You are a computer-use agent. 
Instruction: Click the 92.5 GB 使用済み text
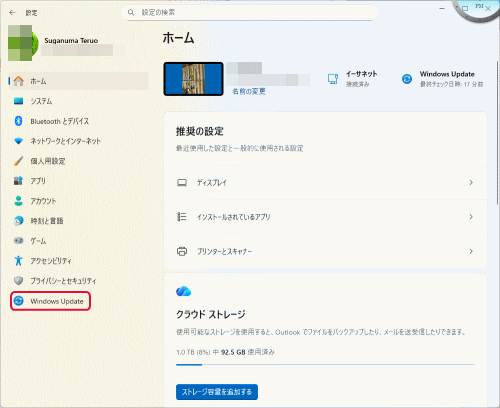(x=248, y=352)
